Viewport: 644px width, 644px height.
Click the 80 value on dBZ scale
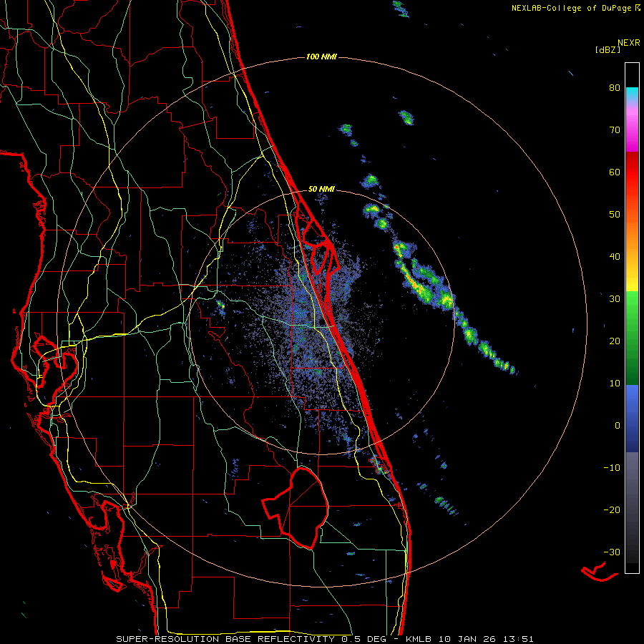615,88
